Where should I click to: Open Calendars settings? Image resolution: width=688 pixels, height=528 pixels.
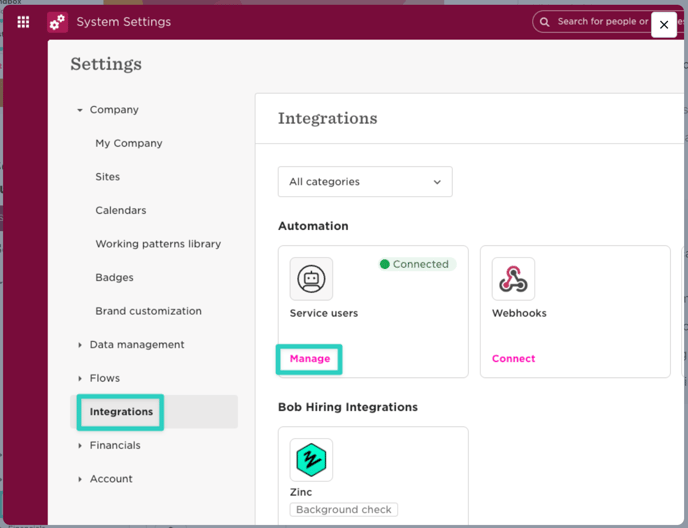tap(121, 210)
